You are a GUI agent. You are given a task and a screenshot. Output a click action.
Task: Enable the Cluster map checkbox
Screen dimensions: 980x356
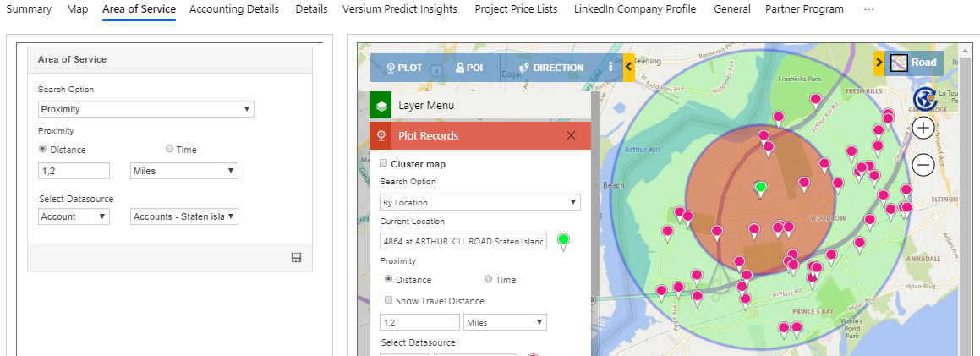coord(384,164)
